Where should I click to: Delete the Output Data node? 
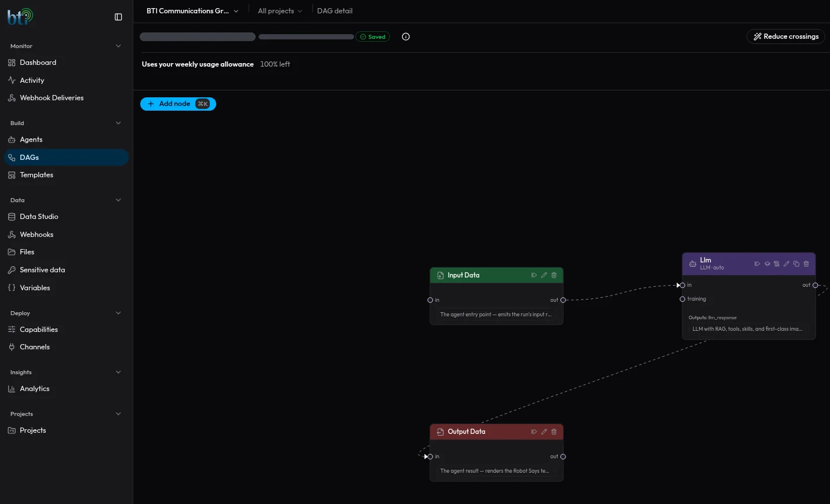554,432
